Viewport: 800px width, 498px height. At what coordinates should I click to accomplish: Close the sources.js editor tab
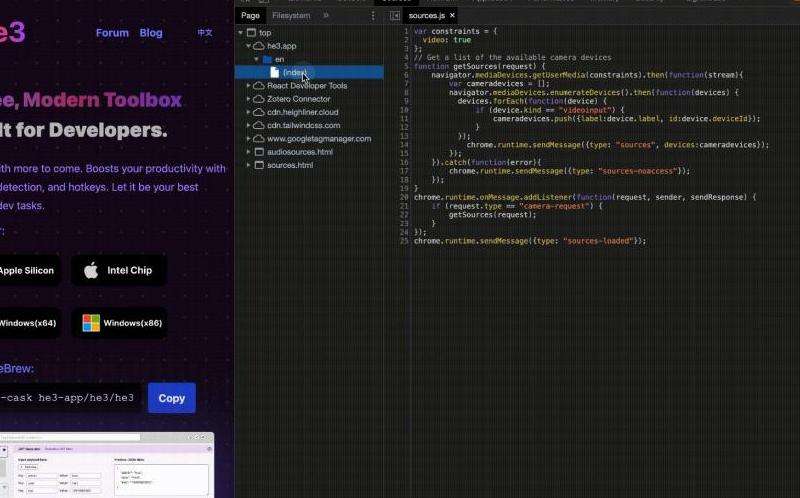(x=452, y=16)
